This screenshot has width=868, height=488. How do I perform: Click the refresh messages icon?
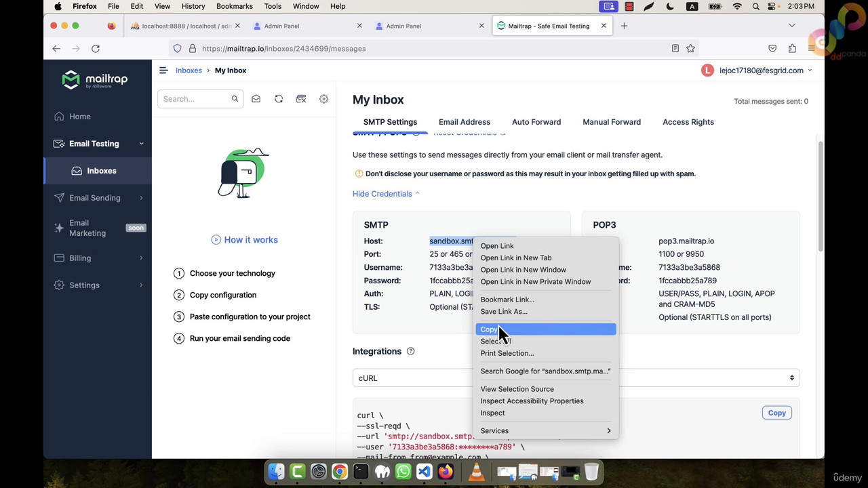[279, 99]
